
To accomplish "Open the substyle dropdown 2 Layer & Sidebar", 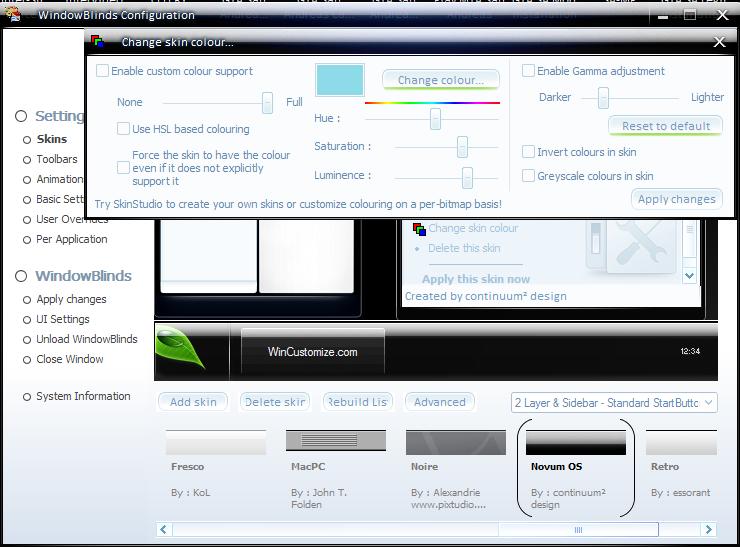I will click(614, 403).
